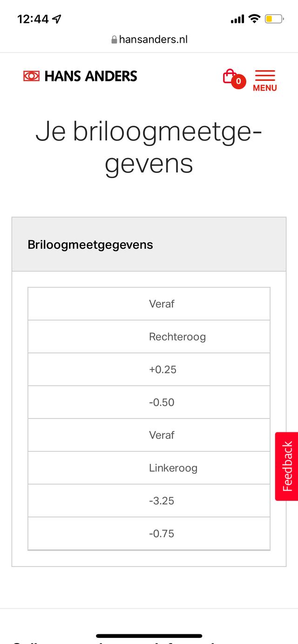Select the Linkeroog table row

(149, 468)
